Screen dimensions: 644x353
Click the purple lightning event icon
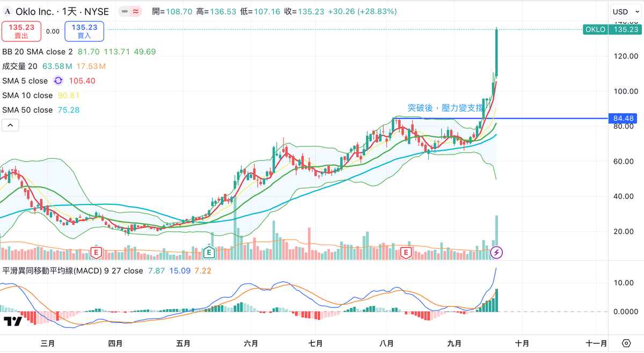(497, 252)
